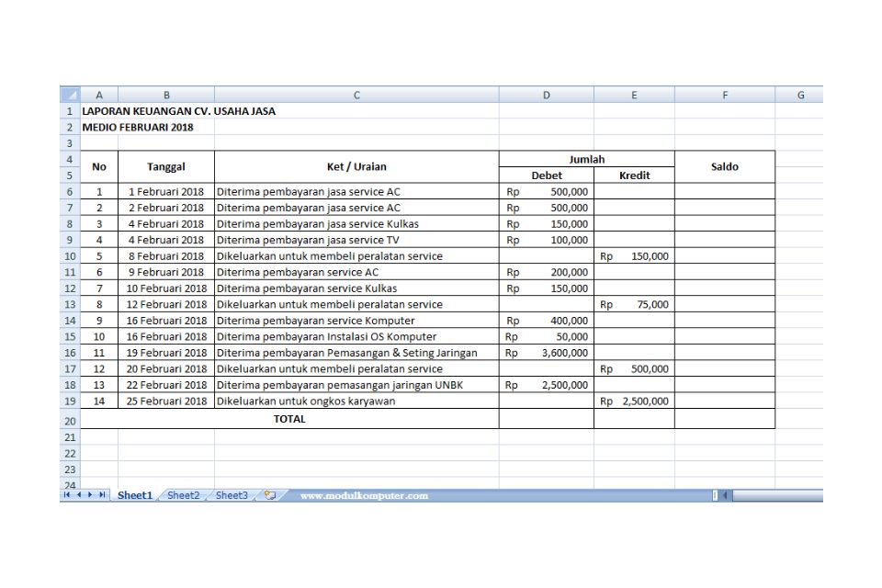Click cell Dikeluarkan untuk ongkos karyawan
882x588 pixels.
(x=356, y=401)
